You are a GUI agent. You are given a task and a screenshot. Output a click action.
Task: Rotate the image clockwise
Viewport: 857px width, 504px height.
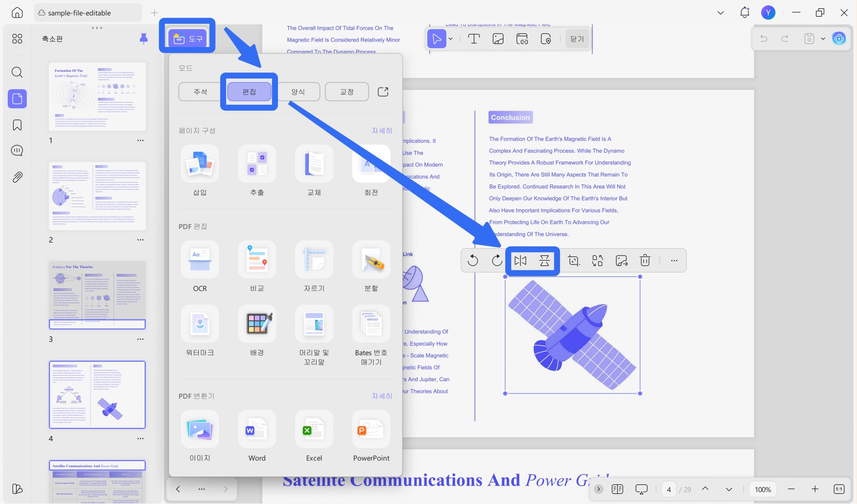click(x=497, y=260)
